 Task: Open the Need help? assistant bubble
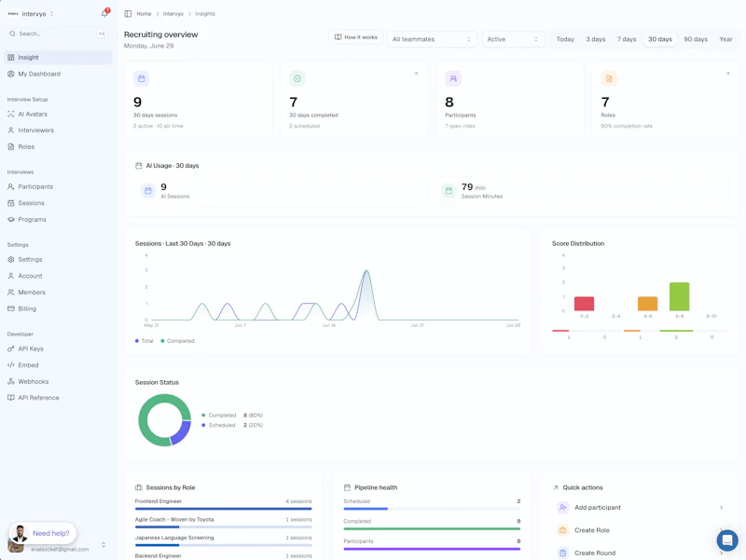point(43,533)
